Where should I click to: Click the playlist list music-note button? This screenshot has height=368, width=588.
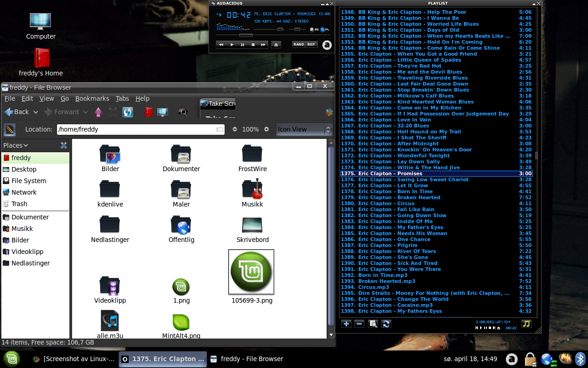(526, 324)
